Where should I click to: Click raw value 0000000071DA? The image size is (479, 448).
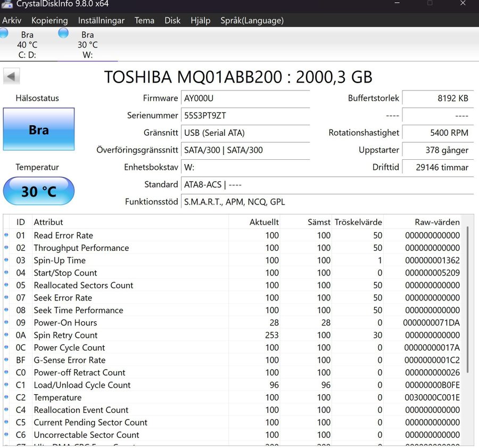(431, 323)
